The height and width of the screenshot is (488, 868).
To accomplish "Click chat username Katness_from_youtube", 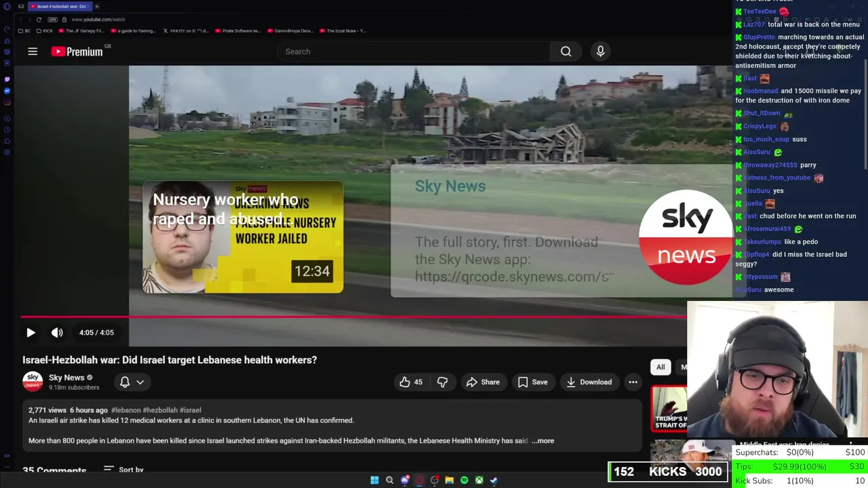I will pos(776,178).
